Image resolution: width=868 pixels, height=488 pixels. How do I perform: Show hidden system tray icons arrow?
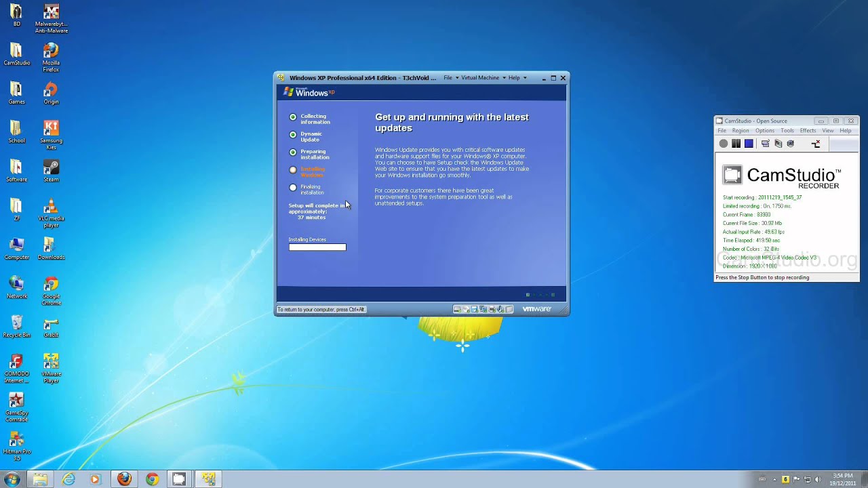774,480
